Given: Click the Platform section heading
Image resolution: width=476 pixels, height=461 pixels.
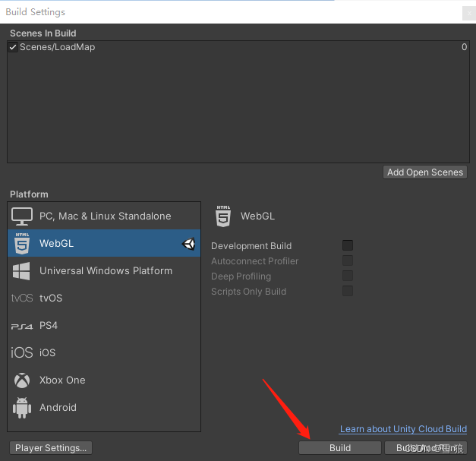Looking at the screenshot, I should [x=29, y=194].
